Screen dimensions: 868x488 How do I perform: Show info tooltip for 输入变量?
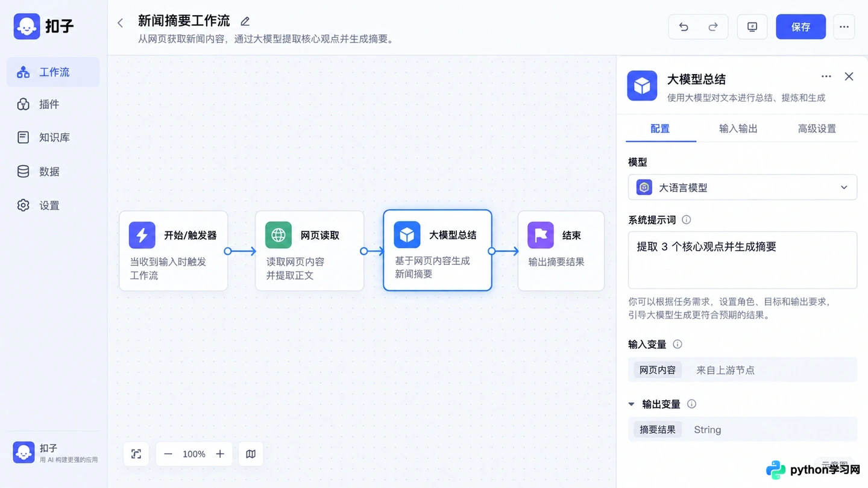[x=678, y=345]
